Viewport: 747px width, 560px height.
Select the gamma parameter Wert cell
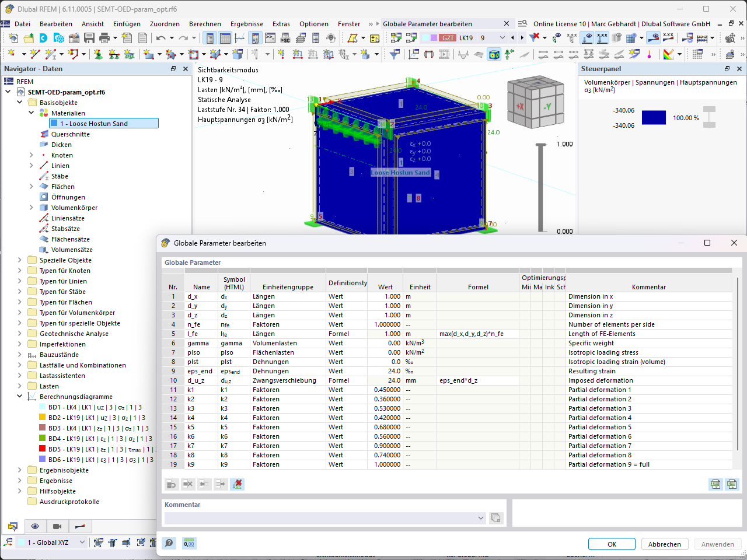point(385,343)
